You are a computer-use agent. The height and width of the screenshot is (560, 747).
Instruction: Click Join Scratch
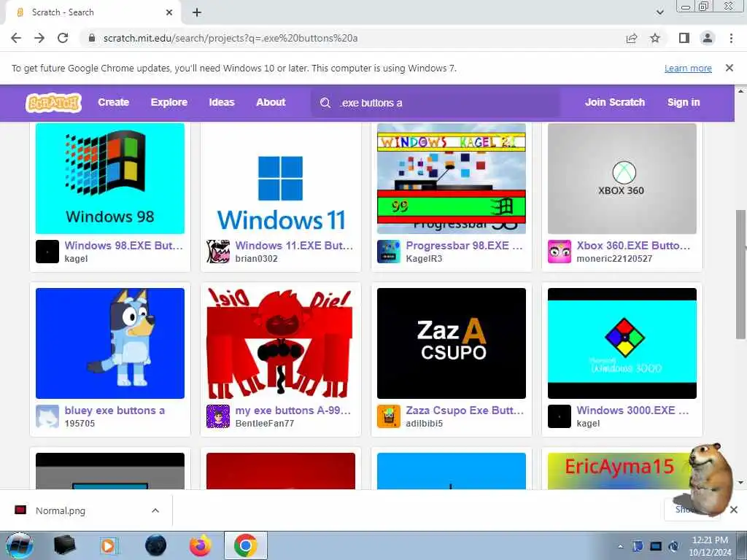(x=615, y=102)
